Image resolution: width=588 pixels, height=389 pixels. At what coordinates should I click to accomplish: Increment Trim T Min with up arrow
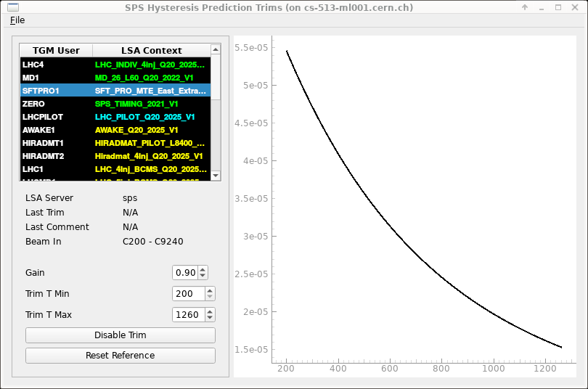(x=210, y=290)
